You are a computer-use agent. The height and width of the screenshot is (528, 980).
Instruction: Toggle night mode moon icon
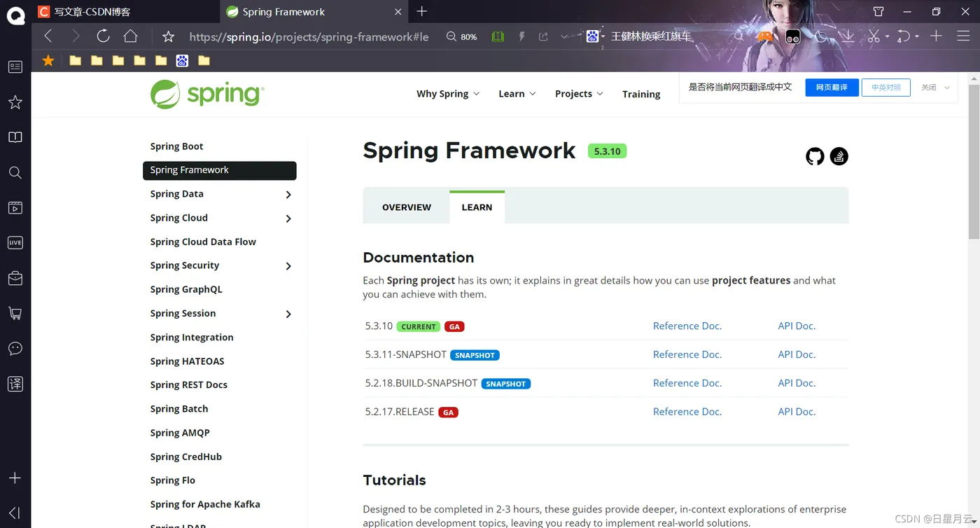pos(820,36)
